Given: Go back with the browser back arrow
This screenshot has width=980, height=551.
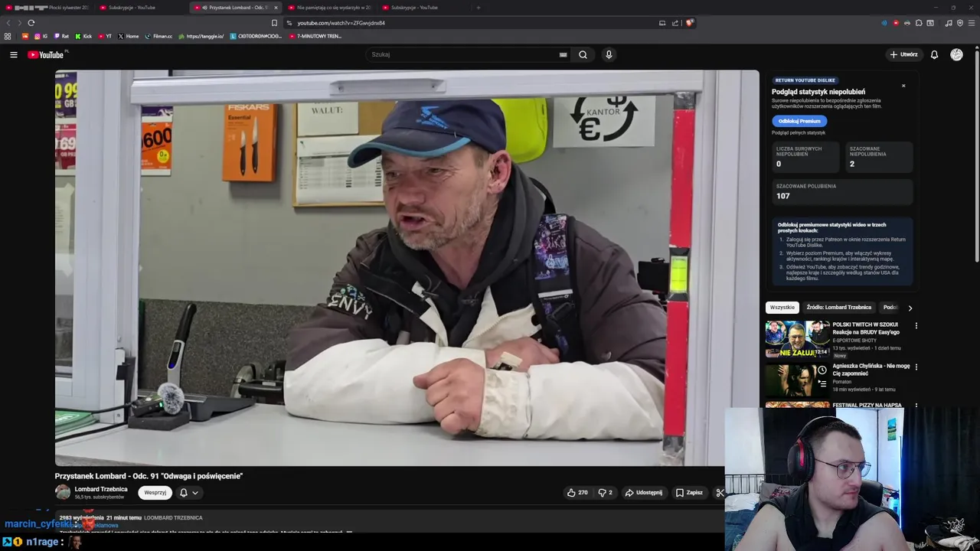Looking at the screenshot, I should click(x=9, y=23).
